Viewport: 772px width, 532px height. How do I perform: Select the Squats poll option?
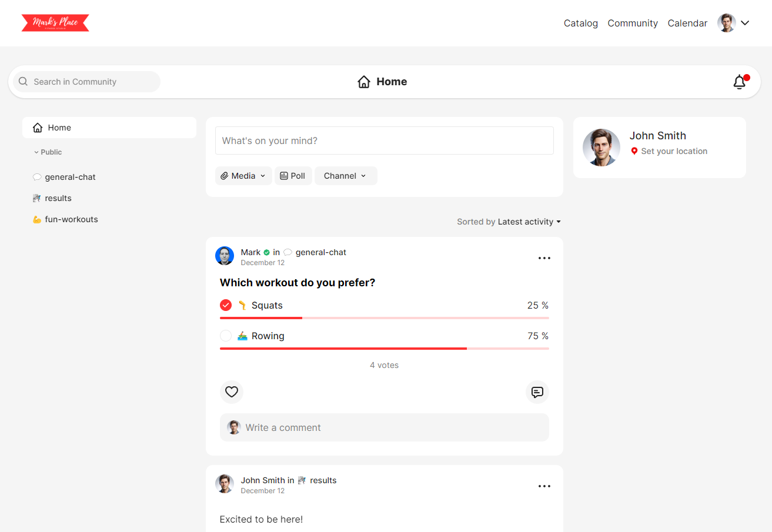226,305
